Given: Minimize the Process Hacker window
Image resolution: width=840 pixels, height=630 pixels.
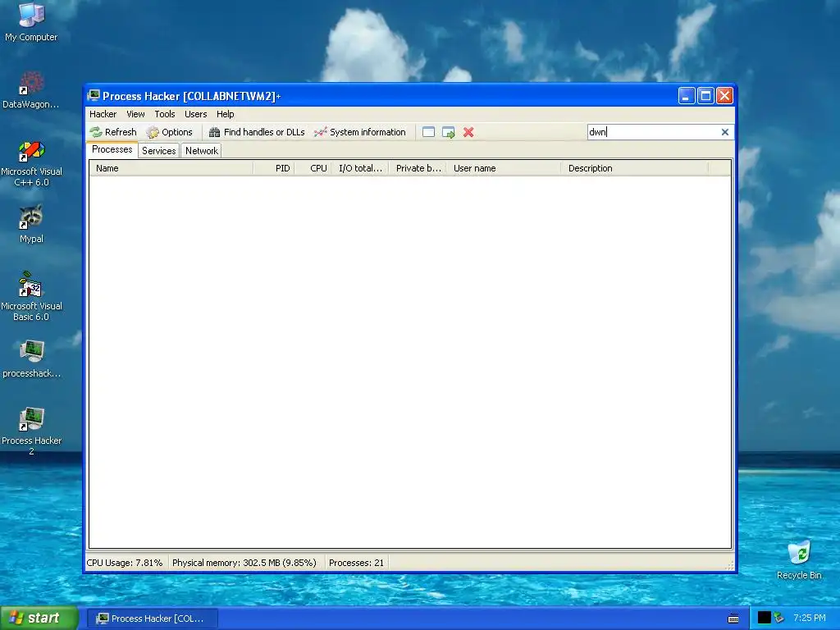Looking at the screenshot, I should pyautogui.click(x=687, y=96).
